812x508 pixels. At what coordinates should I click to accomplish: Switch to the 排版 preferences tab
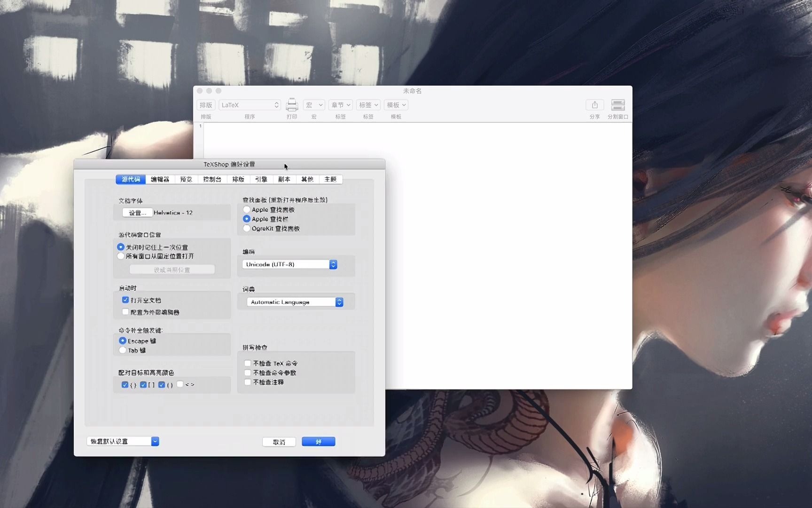coord(238,179)
